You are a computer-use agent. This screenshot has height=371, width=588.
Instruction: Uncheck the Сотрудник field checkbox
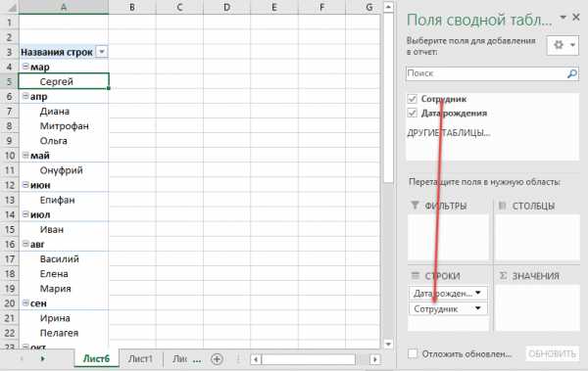pyautogui.click(x=413, y=99)
